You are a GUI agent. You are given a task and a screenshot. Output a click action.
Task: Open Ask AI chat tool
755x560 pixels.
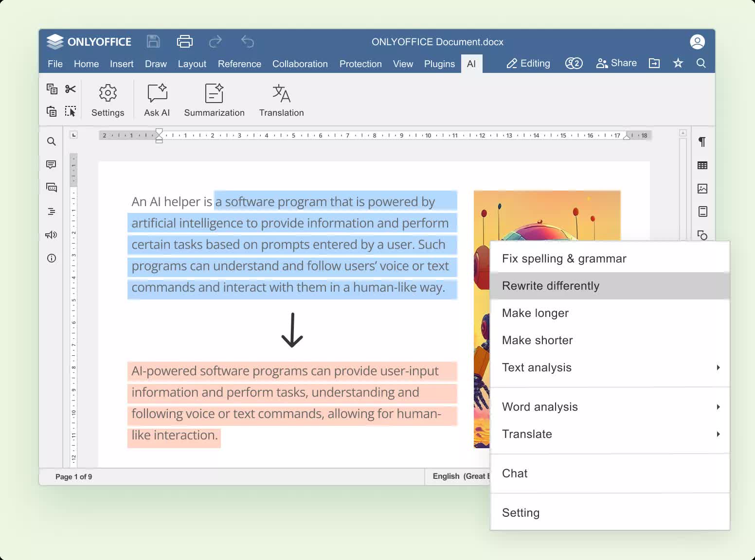[x=157, y=100]
